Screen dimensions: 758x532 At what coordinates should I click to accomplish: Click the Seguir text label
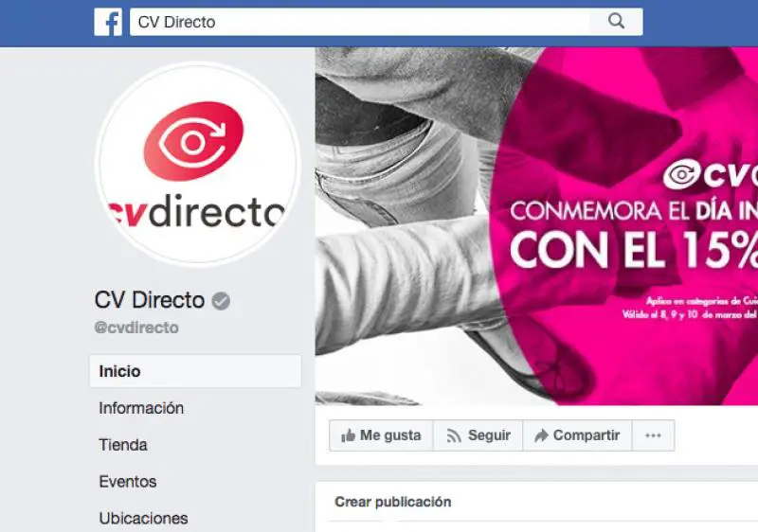coord(489,435)
